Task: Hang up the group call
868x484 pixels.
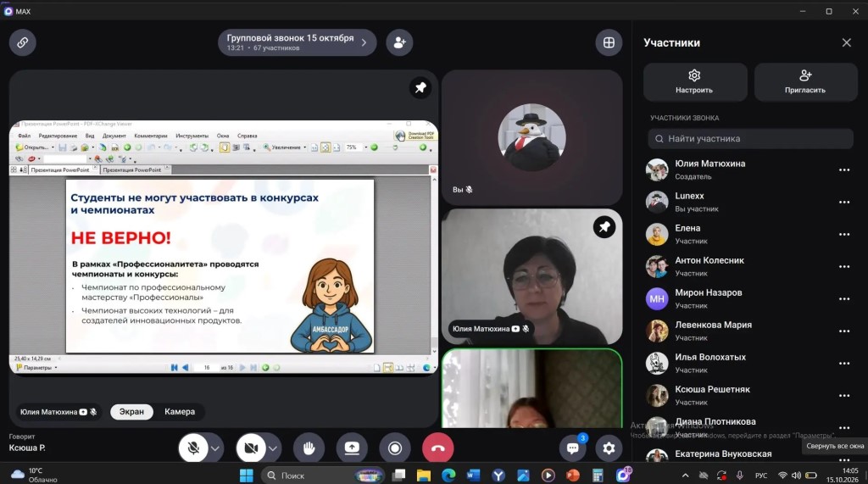Action: point(438,448)
